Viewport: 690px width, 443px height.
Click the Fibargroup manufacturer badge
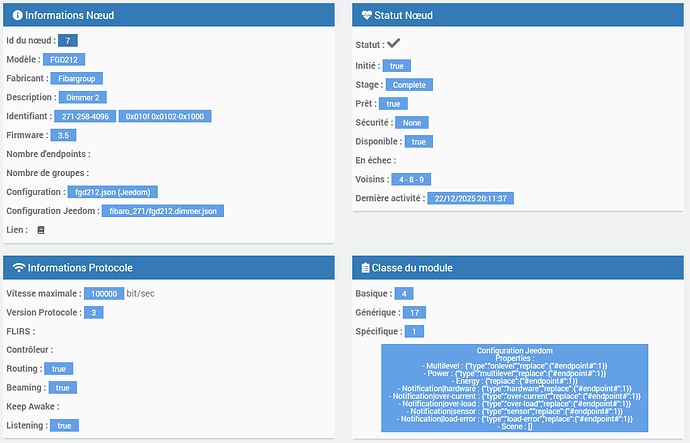[x=77, y=79]
